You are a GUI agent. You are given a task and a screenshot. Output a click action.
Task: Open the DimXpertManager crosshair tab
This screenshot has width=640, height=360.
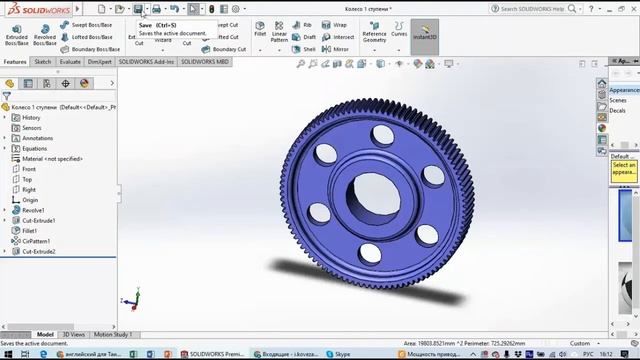point(65,84)
